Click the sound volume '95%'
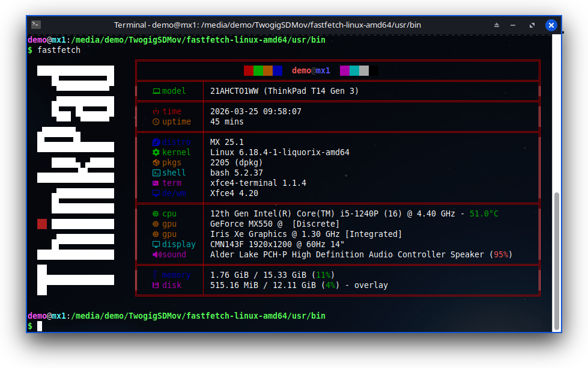588x368 pixels. [x=501, y=254]
